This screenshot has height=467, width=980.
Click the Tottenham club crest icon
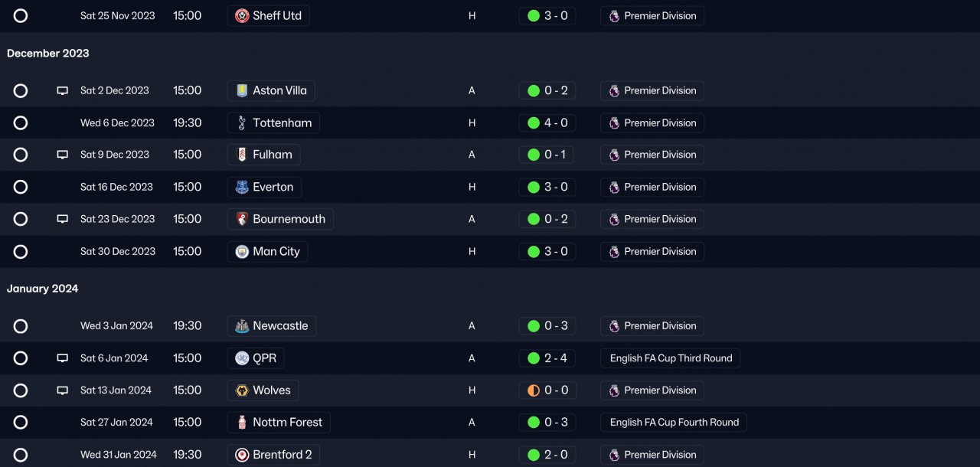click(x=242, y=122)
